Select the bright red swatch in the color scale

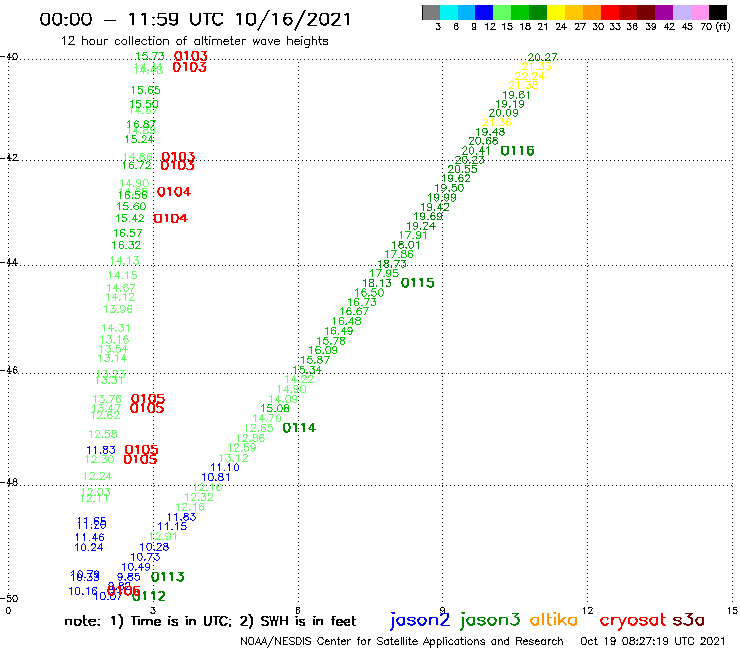(x=609, y=12)
